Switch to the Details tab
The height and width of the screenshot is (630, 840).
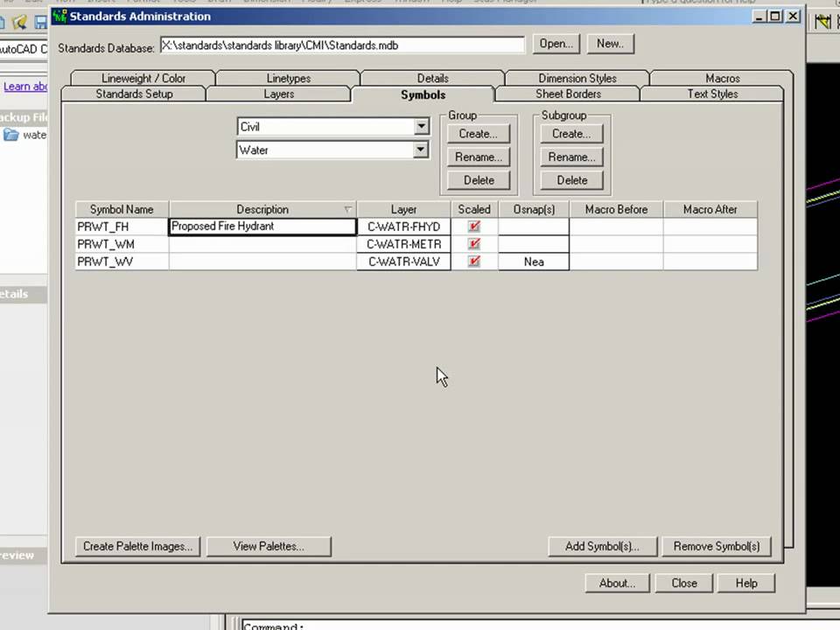pyautogui.click(x=433, y=78)
